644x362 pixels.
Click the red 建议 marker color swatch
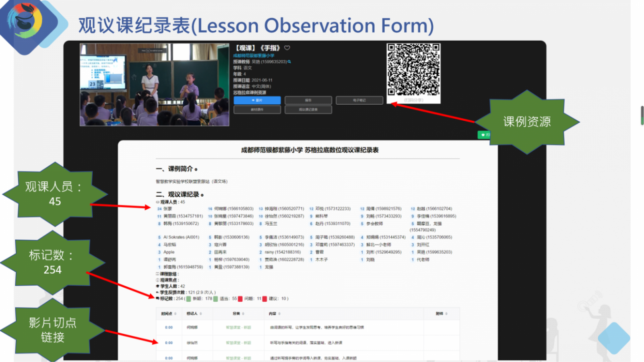pyautogui.click(x=264, y=299)
